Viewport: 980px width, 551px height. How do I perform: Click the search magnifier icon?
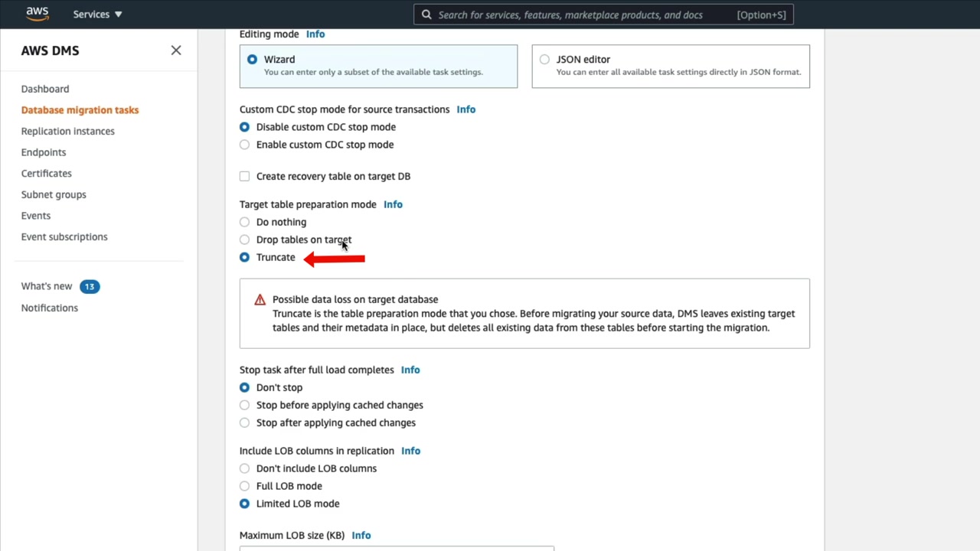click(426, 15)
